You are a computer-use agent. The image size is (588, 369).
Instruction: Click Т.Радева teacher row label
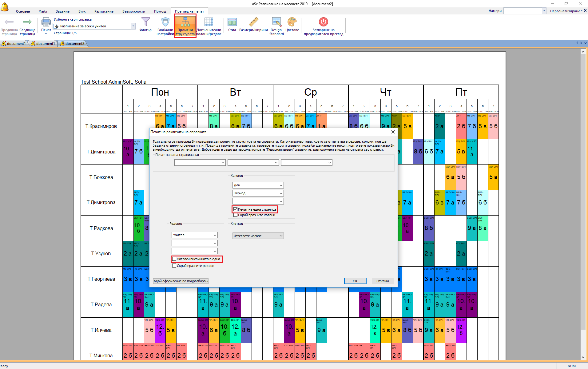101,304
